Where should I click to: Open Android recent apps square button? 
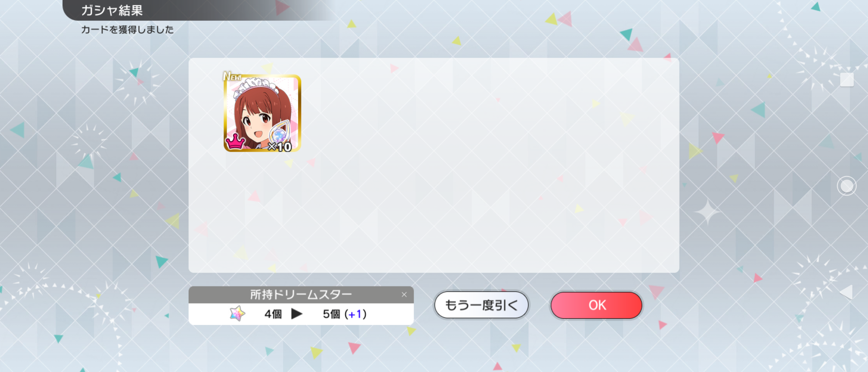click(x=847, y=80)
